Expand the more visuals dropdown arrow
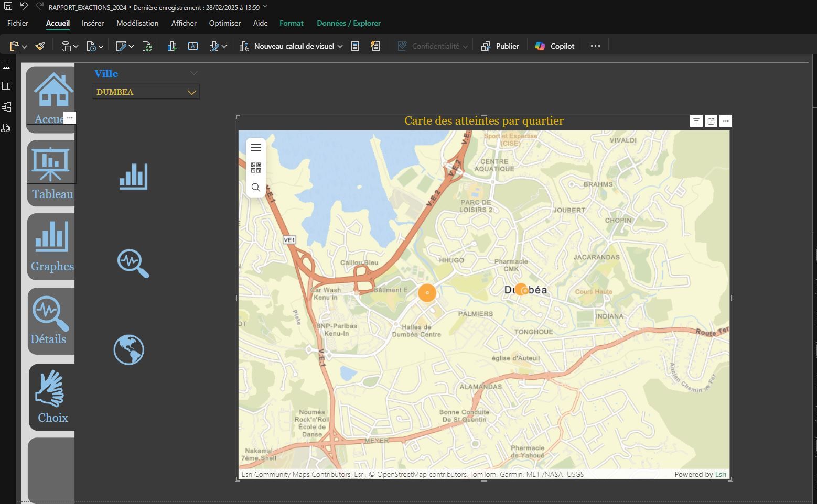The image size is (817, 504). click(224, 47)
